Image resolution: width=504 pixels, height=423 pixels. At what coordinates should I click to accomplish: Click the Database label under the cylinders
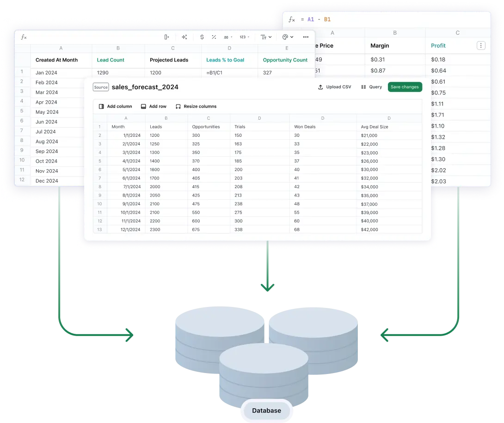[267, 411]
